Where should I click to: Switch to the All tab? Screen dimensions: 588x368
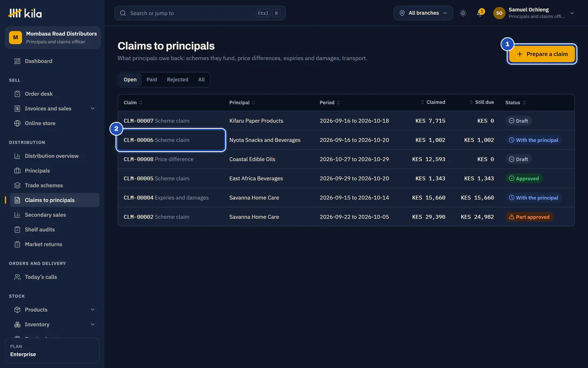(x=201, y=80)
